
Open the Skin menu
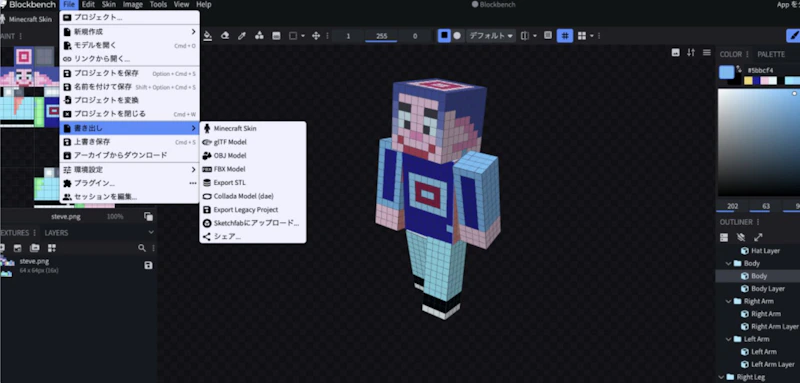(109, 5)
